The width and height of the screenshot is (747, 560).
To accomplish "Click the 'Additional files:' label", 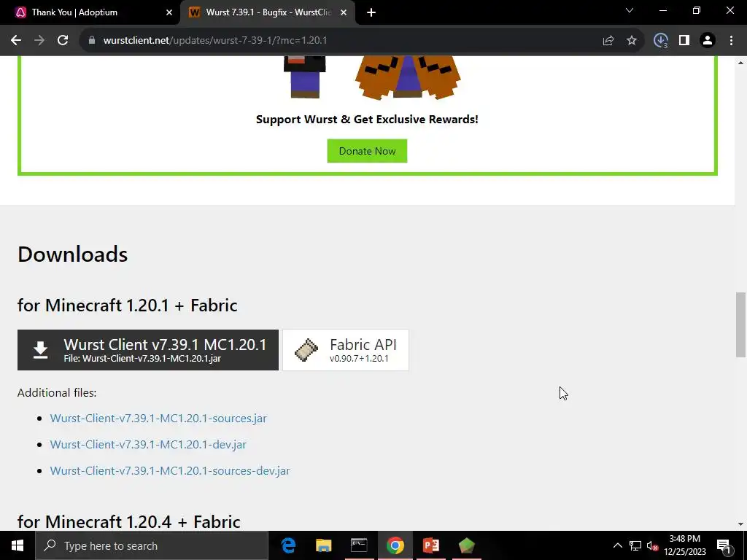I will click(x=57, y=393).
